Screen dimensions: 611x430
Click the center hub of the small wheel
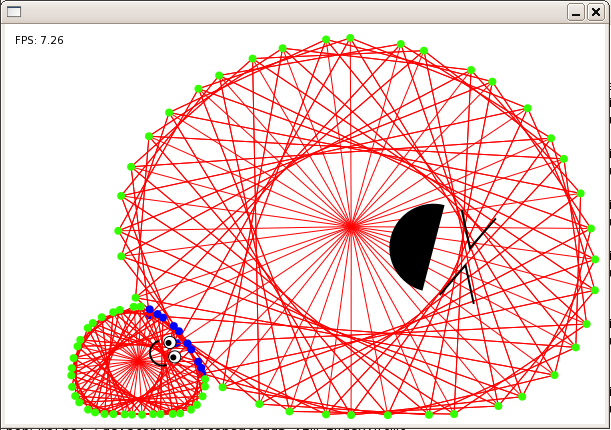[138, 361]
